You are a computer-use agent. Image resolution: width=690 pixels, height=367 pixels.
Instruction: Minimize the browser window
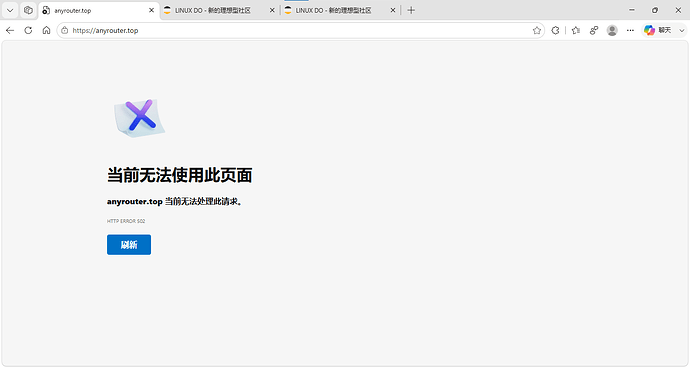[632, 10]
